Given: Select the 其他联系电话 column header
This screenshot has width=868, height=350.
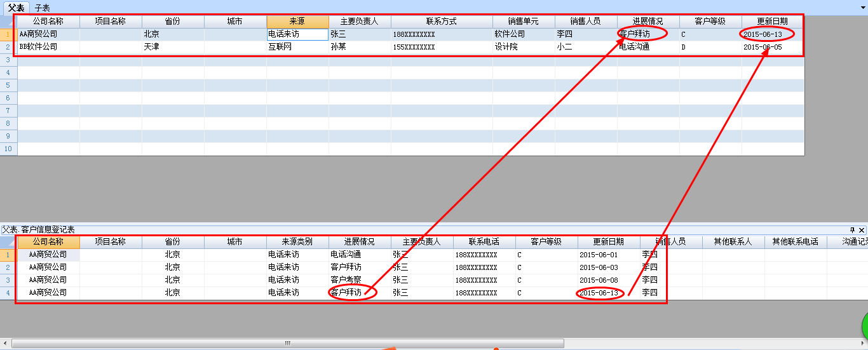Looking at the screenshot, I should pyautogui.click(x=796, y=242).
